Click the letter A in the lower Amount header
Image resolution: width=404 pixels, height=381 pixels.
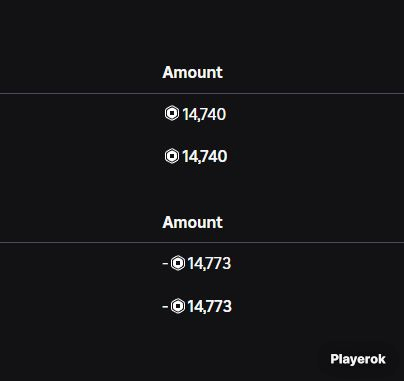coord(168,222)
